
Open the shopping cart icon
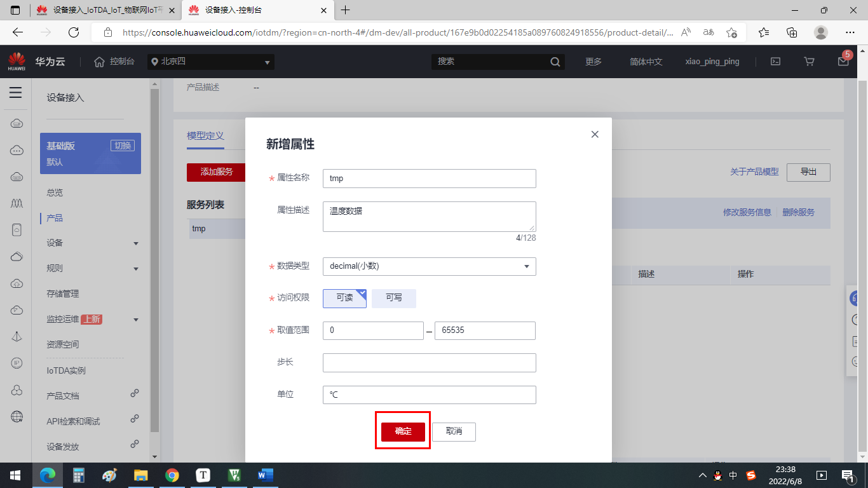[809, 62]
